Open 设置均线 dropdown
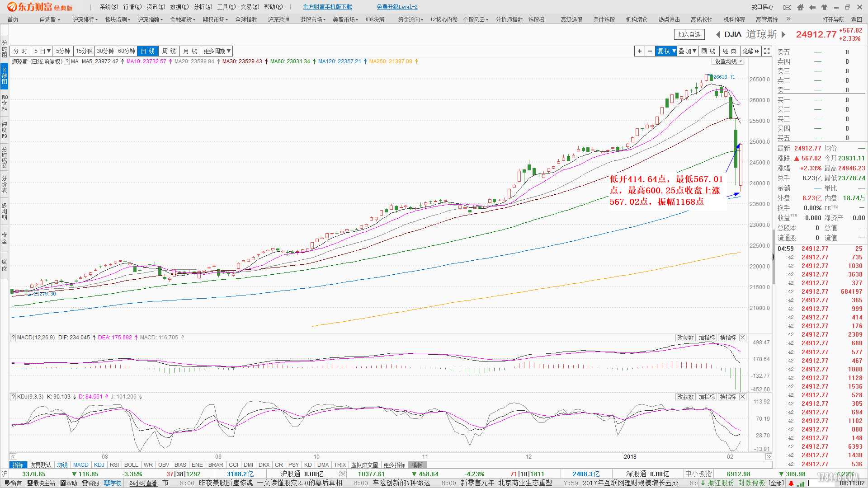The image size is (868, 488). (728, 61)
